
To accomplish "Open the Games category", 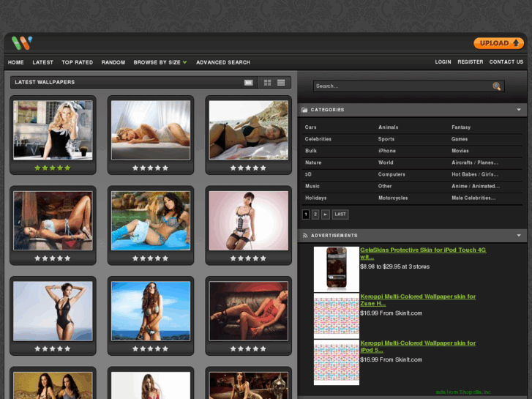I will pyautogui.click(x=460, y=139).
